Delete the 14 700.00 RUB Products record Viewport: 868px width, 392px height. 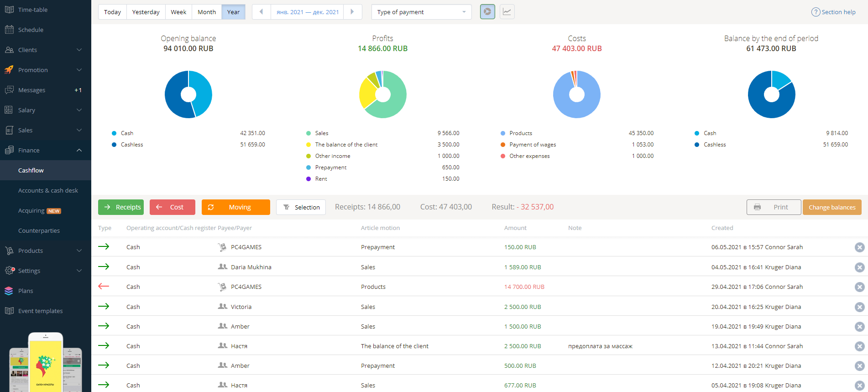[859, 287]
